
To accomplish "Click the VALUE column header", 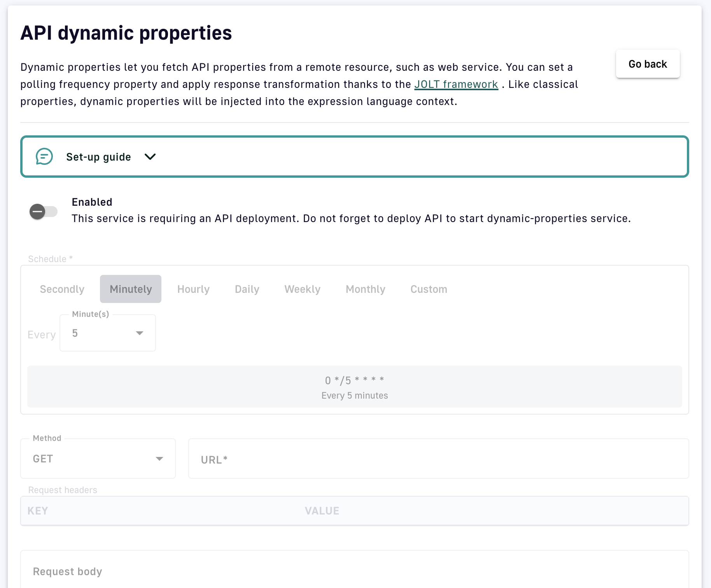I will 322,511.
